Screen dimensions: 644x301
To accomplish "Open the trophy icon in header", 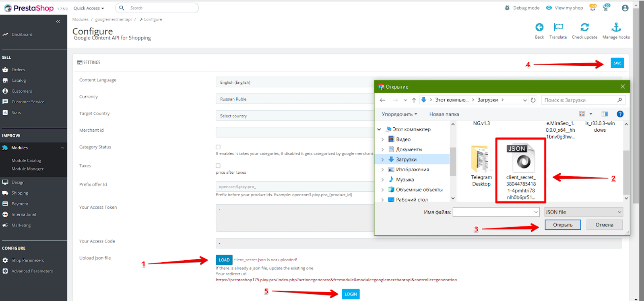I will click(606, 8).
